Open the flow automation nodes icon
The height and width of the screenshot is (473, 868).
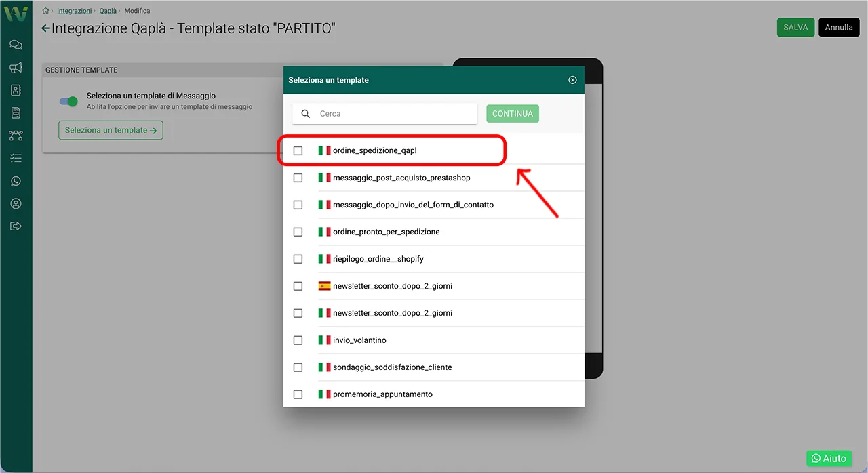16,136
